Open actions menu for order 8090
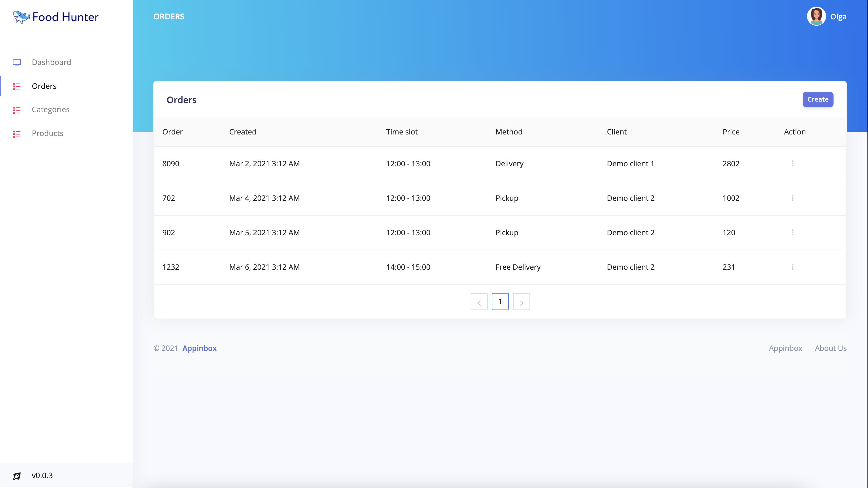Screen dimensions: 868x488 792,163
